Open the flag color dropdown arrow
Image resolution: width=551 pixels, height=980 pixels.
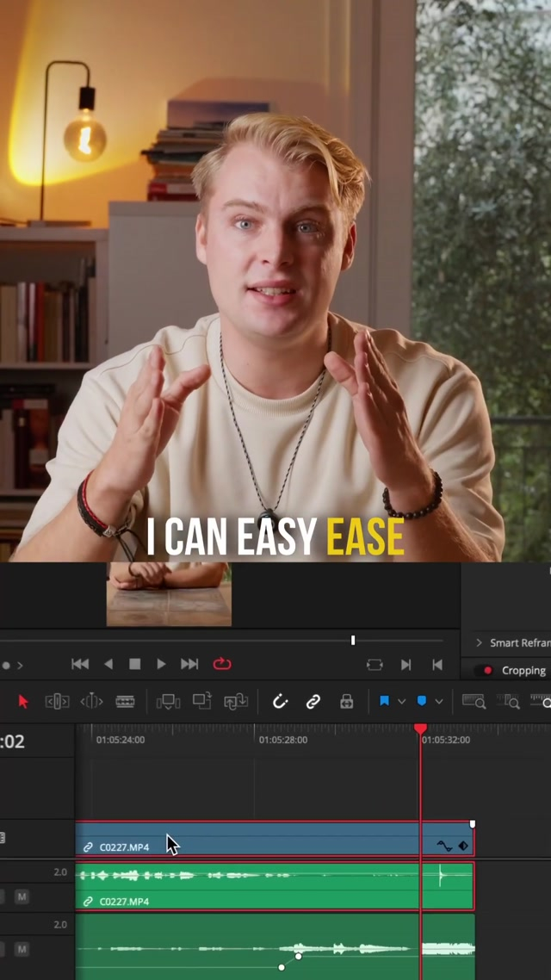pyautogui.click(x=402, y=701)
